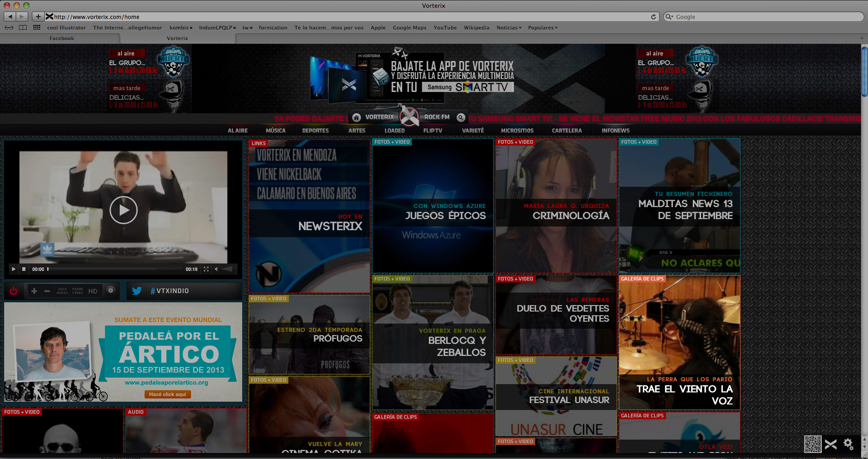Open the YouTube bookmark

click(445, 28)
